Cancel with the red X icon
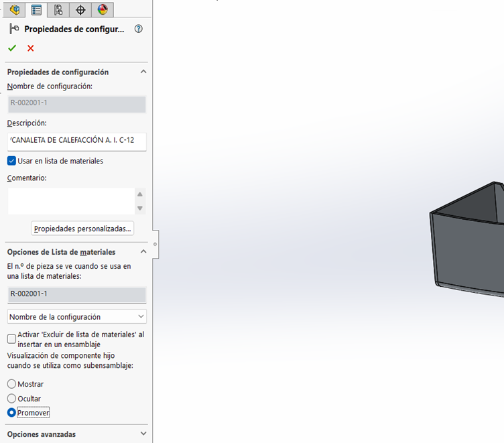Viewport: 504px width, 443px height. coord(31,48)
